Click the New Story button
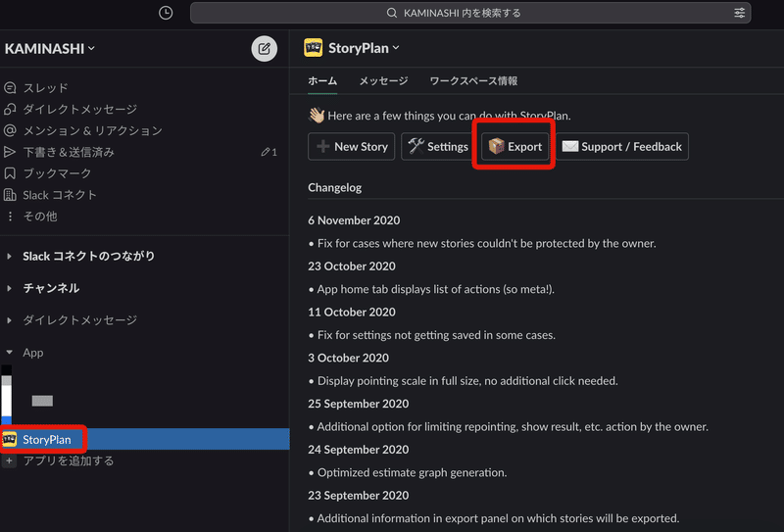The image size is (784, 532). tap(352, 147)
